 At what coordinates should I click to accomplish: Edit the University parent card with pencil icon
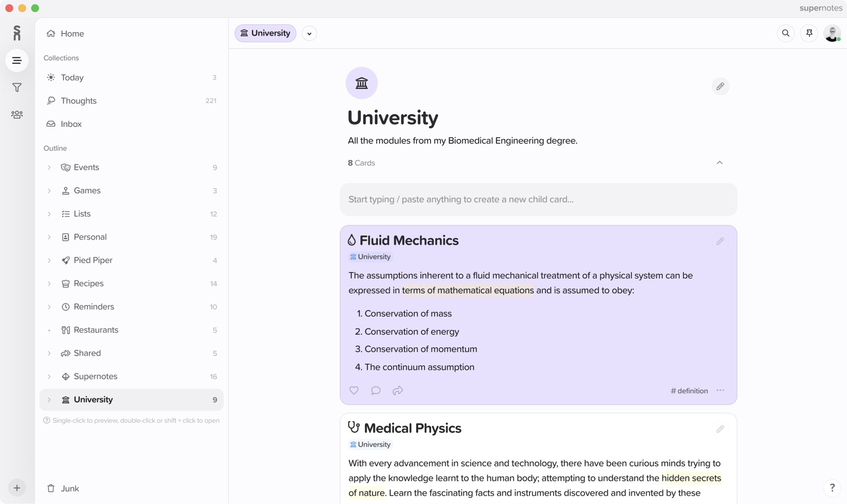click(x=720, y=86)
